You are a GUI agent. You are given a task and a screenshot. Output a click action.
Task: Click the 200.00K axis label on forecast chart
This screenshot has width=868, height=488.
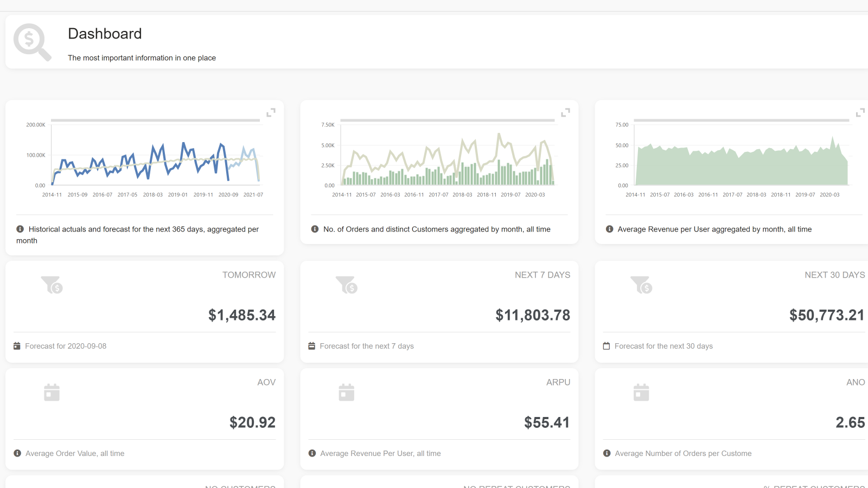tap(36, 125)
